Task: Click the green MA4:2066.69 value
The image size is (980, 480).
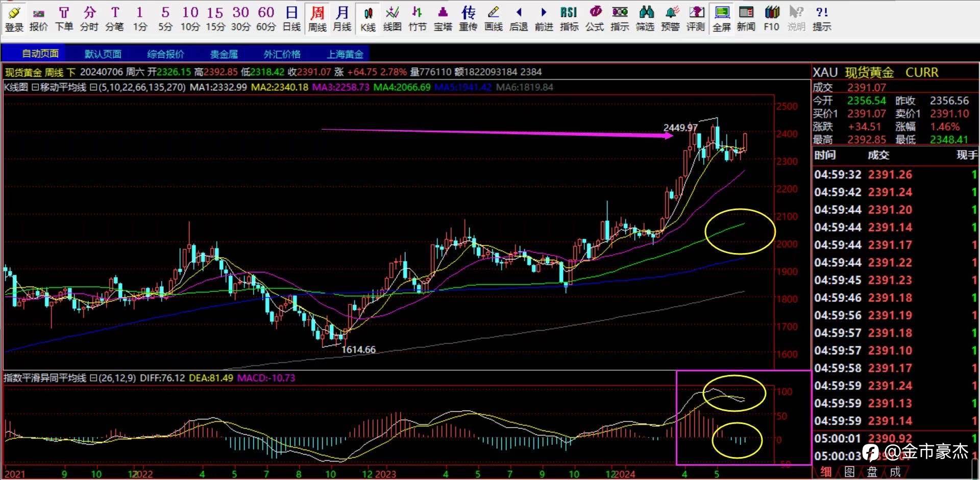Action: (x=402, y=87)
